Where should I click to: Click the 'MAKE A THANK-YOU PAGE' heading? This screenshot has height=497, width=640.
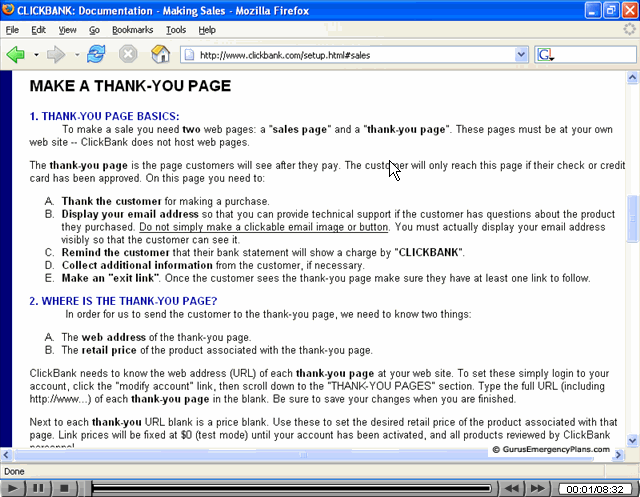coord(130,86)
